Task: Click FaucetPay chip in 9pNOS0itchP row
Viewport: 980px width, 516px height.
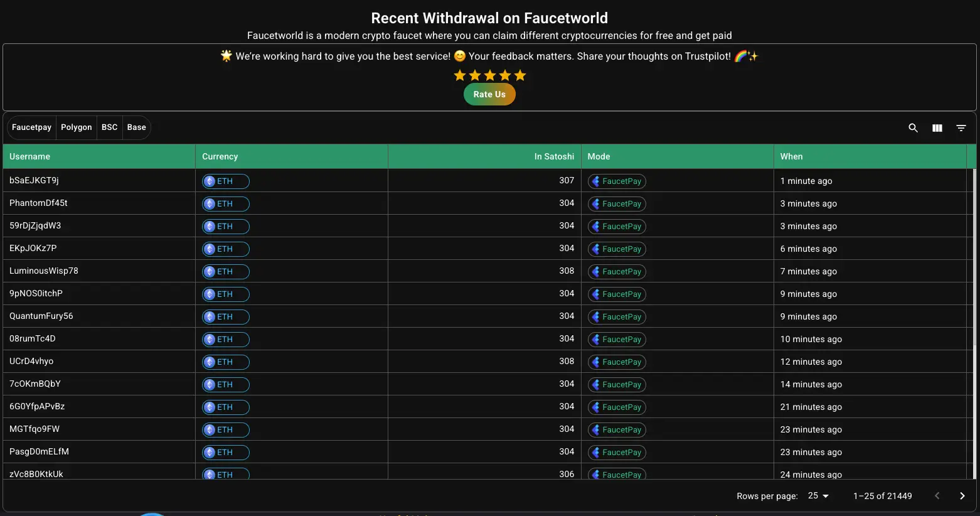Action: (x=617, y=294)
